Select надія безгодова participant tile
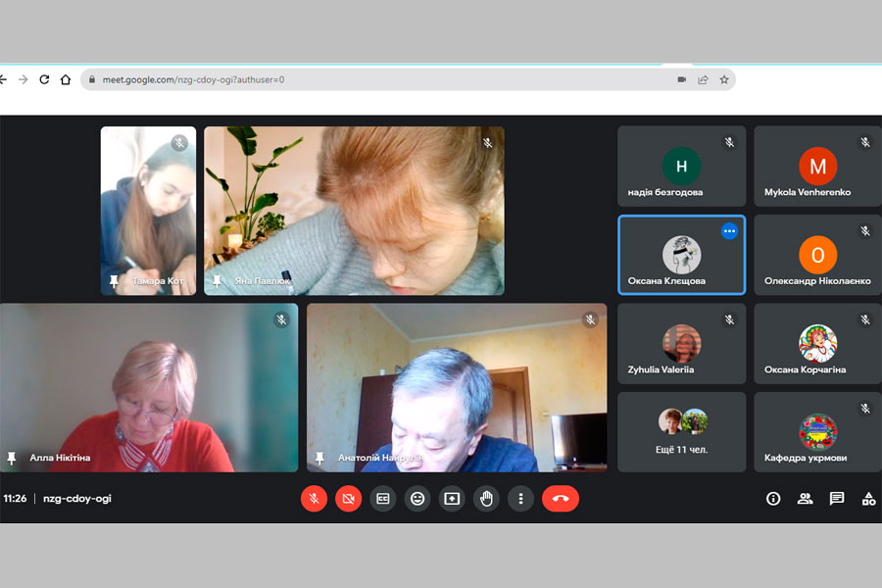Viewport: 882px width, 588px height. [x=682, y=166]
